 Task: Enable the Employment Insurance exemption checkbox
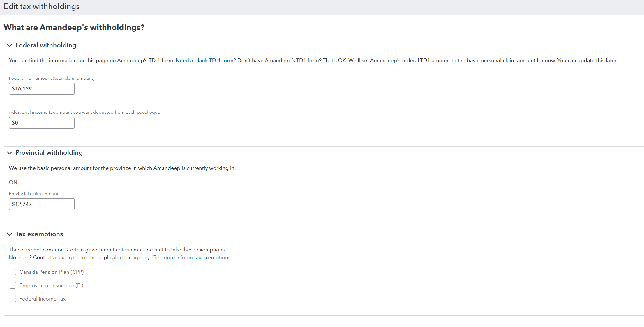pyautogui.click(x=13, y=285)
